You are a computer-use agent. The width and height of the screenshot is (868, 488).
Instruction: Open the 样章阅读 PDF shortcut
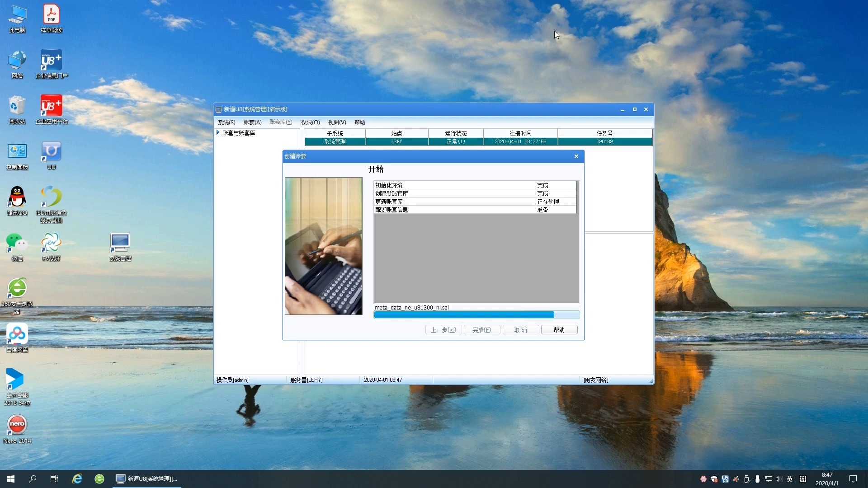click(52, 19)
